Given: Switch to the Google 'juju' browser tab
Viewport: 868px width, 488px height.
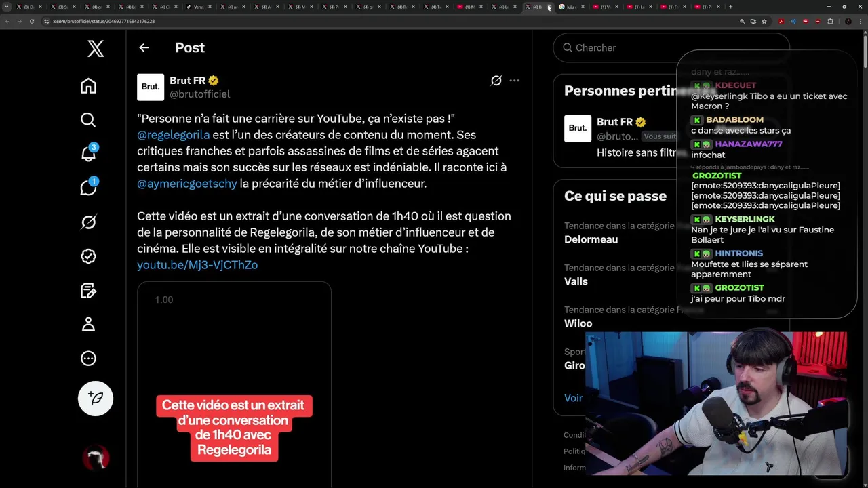Looking at the screenshot, I should point(570,7).
